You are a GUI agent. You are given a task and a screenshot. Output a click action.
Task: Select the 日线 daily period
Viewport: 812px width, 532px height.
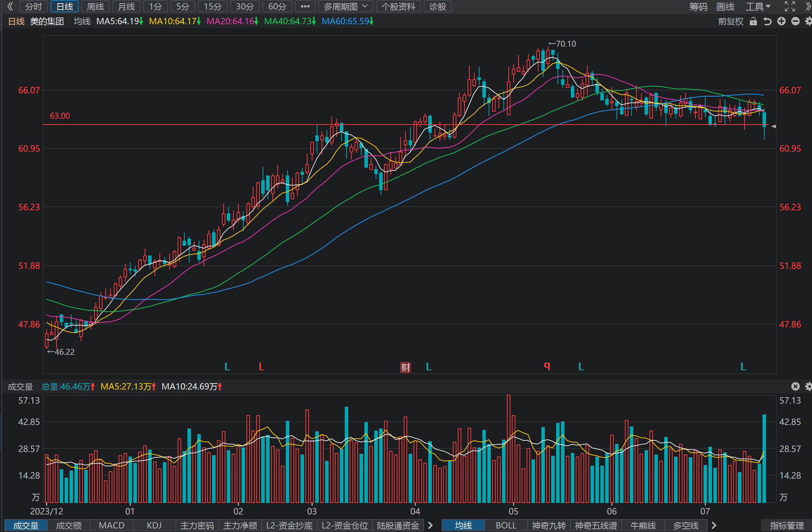(x=65, y=6)
